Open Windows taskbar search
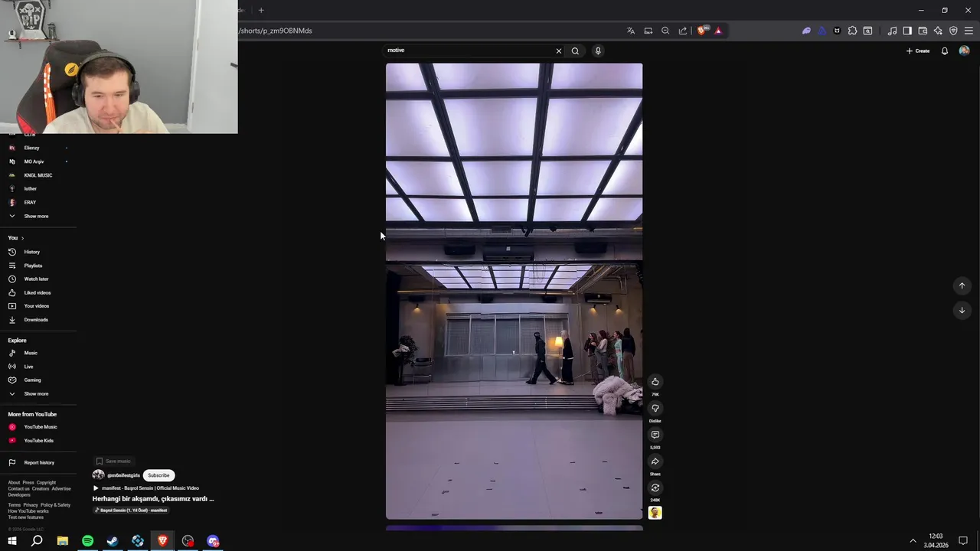The width and height of the screenshot is (980, 551). pyautogui.click(x=37, y=541)
